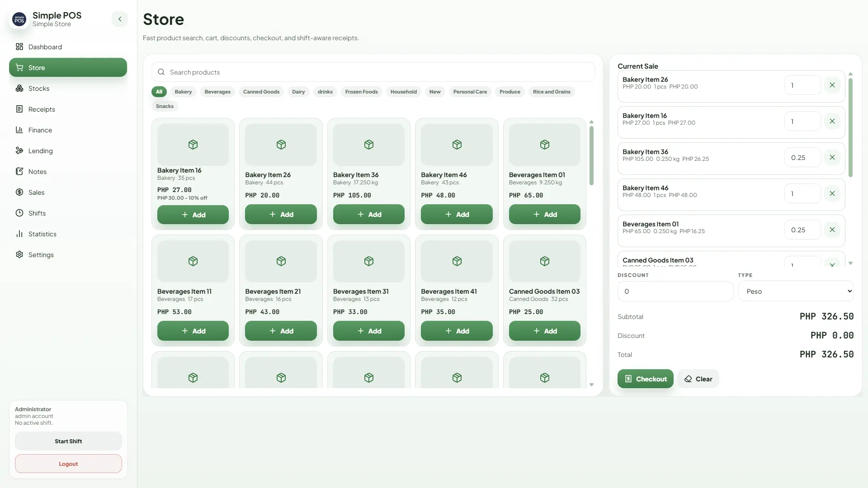Image resolution: width=868 pixels, height=488 pixels.
Task: Open the Lending page
Action: (x=68, y=151)
